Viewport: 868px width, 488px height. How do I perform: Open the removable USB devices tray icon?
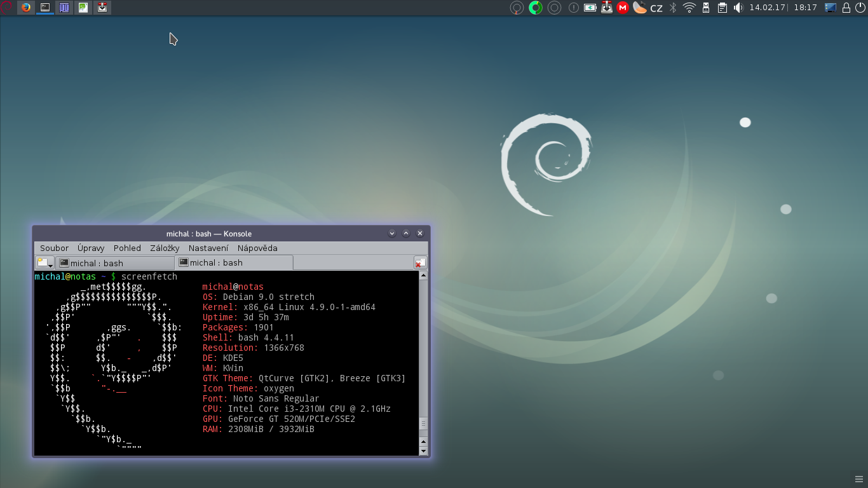[706, 8]
